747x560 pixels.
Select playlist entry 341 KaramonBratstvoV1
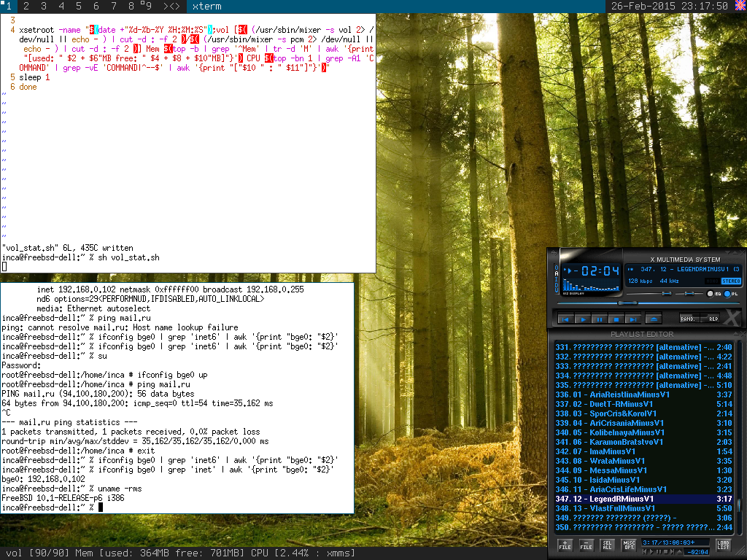point(643,443)
